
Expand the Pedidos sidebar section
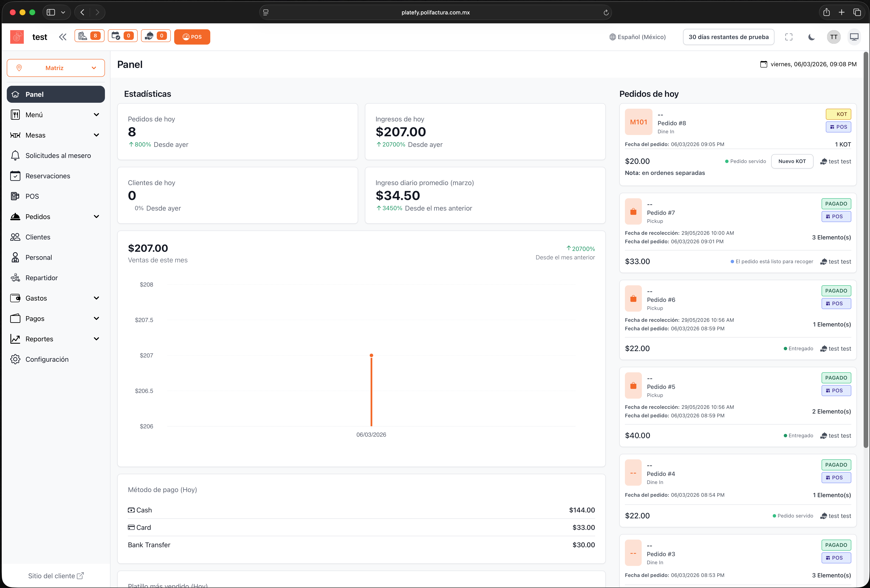pos(56,217)
